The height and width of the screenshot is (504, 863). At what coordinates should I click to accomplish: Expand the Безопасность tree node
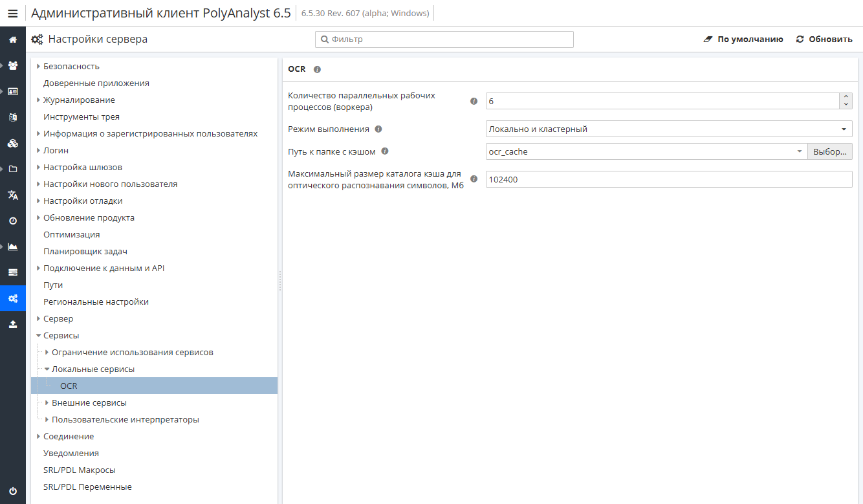point(39,66)
